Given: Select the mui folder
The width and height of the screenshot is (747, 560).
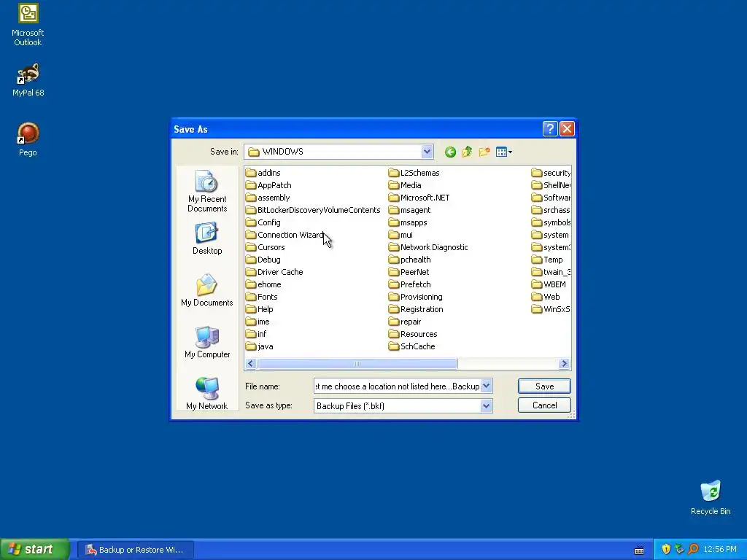Looking at the screenshot, I should [x=400, y=235].
